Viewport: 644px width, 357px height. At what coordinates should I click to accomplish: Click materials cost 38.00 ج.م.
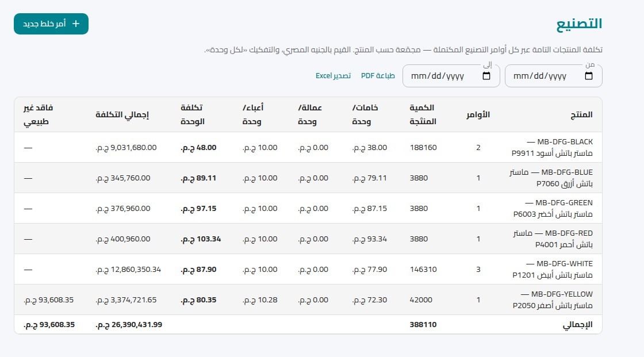click(370, 148)
